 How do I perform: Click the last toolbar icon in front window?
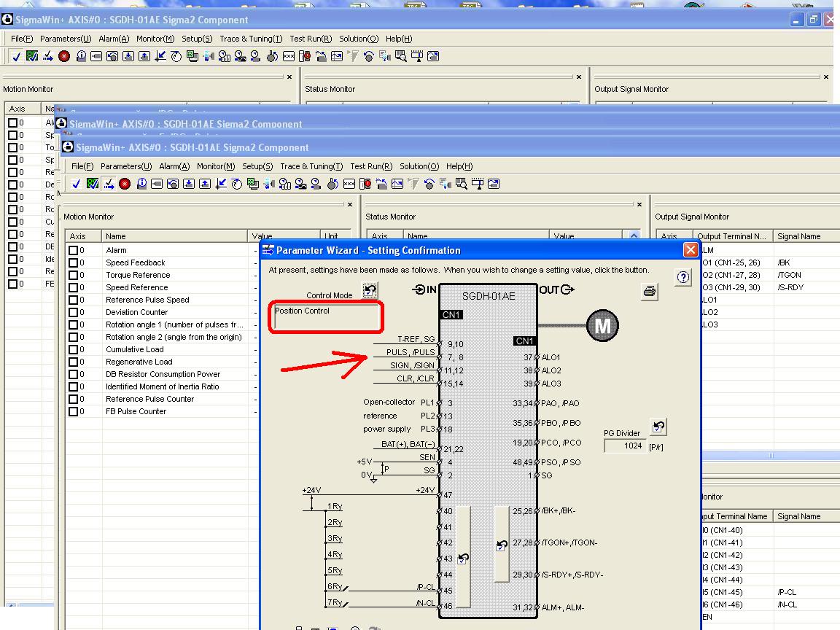click(x=494, y=184)
